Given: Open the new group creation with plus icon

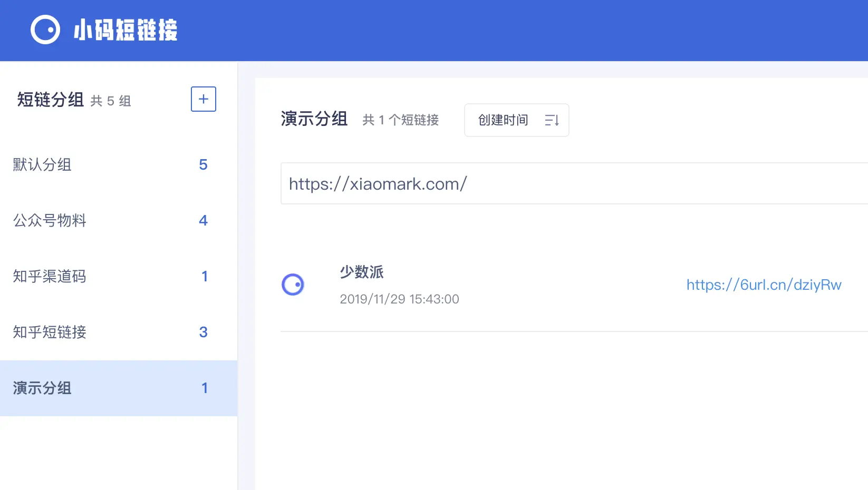Looking at the screenshot, I should 203,99.
